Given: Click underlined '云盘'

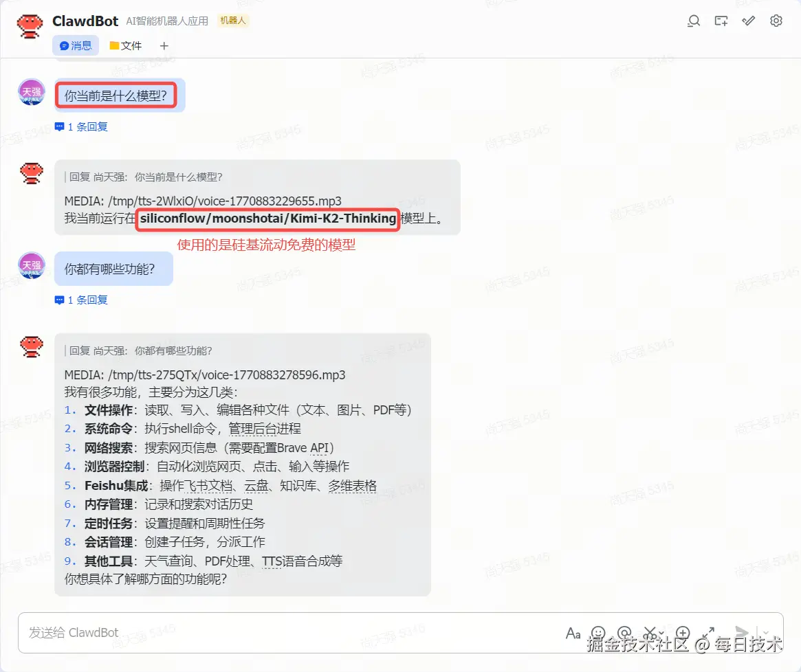Looking at the screenshot, I should tap(256, 486).
